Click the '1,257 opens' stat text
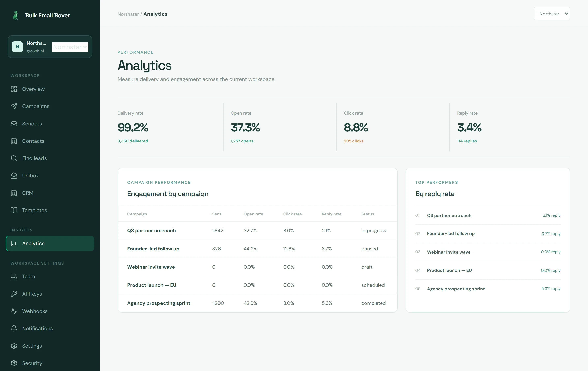This screenshot has width=588, height=371. coord(242,141)
